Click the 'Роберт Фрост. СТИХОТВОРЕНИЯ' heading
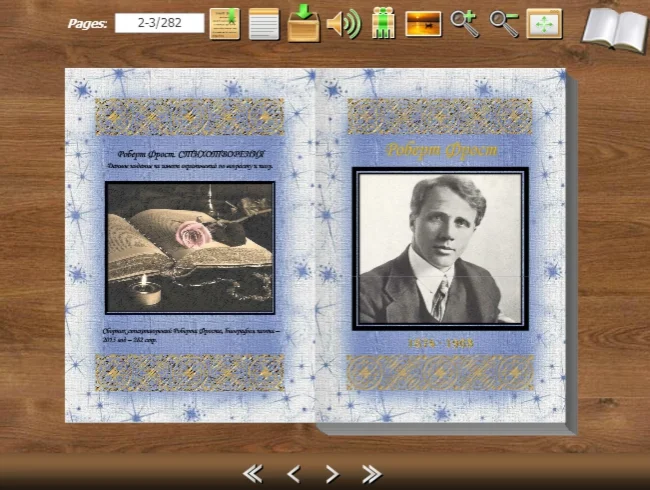Viewport: 650px width, 490px height. (191, 155)
